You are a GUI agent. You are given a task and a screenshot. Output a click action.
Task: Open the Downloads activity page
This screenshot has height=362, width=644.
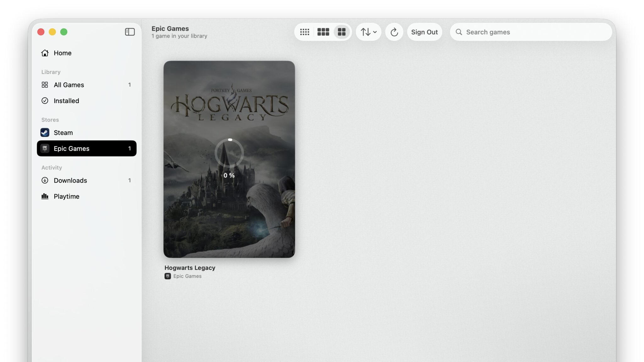click(x=86, y=180)
